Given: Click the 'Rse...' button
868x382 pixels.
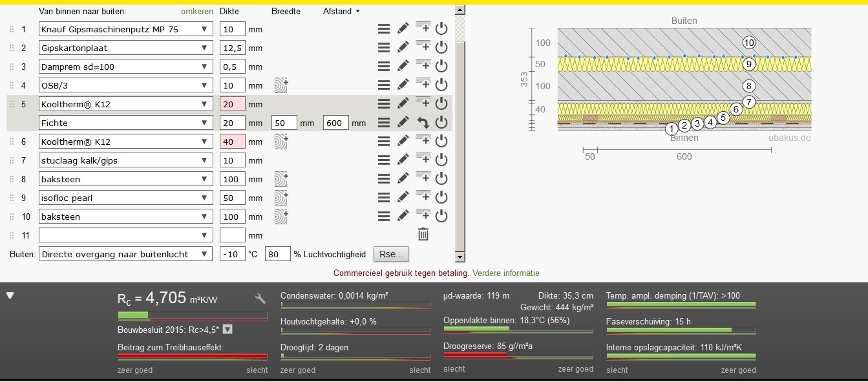Looking at the screenshot, I should click(392, 254).
